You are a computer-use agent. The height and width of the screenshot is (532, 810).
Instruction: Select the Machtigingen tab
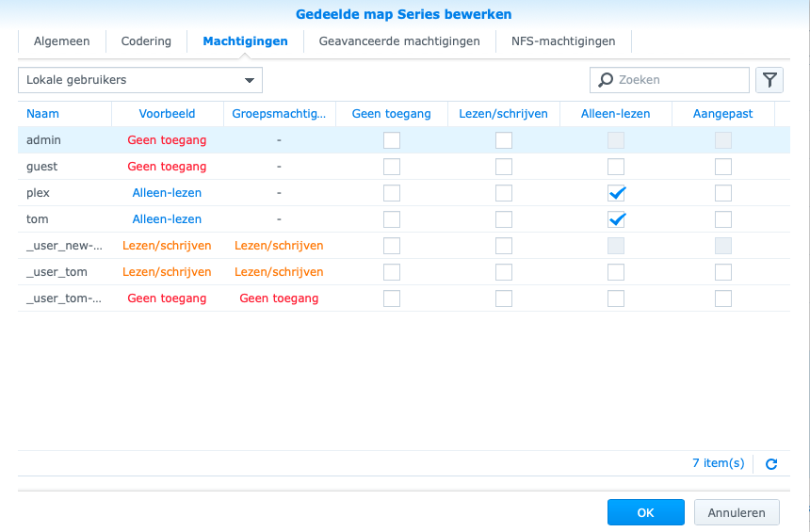click(246, 41)
